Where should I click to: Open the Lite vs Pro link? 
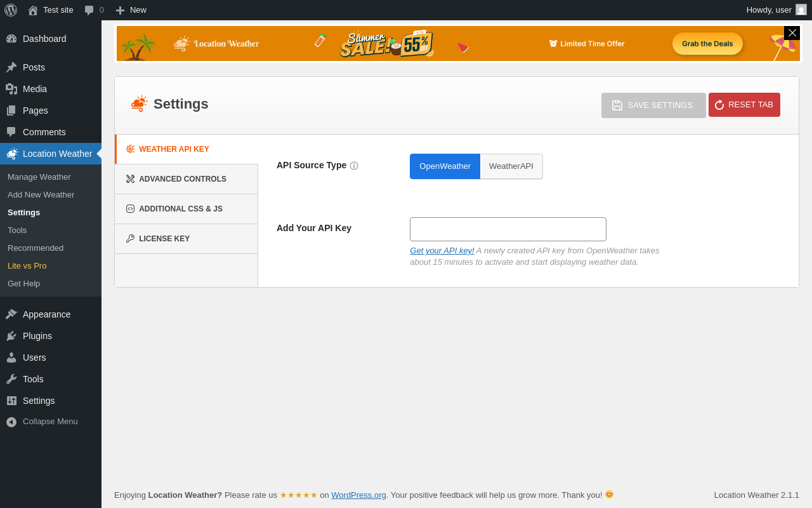click(27, 266)
